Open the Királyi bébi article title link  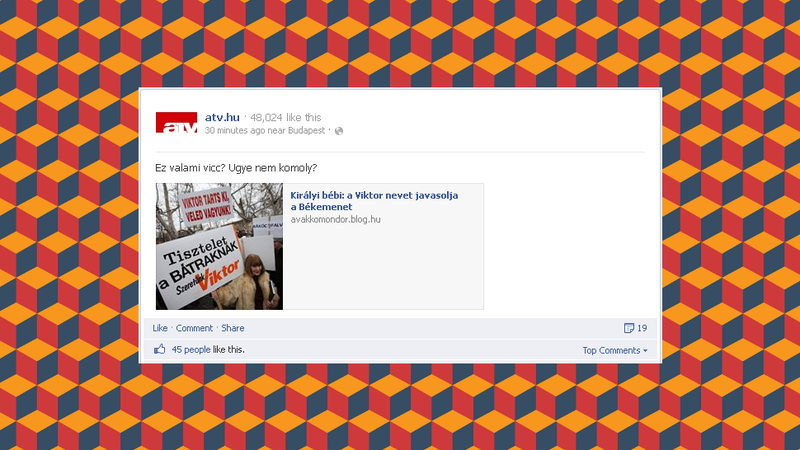pyautogui.click(x=374, y=201)
